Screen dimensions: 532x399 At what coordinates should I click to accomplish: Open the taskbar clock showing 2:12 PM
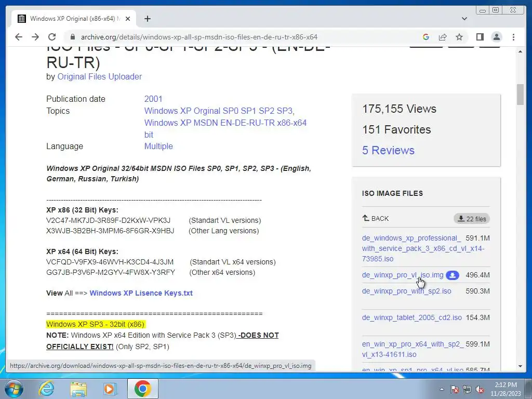click(x=506, y=389)
